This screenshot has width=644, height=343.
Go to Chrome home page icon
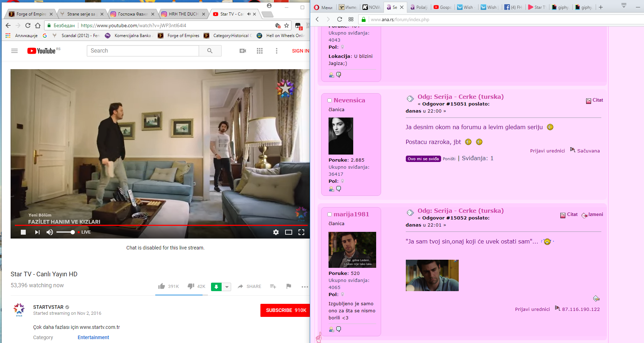point(38,25)
